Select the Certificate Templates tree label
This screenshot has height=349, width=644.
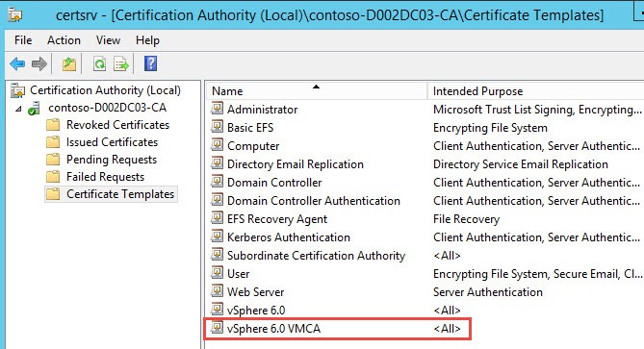[120, 194]
